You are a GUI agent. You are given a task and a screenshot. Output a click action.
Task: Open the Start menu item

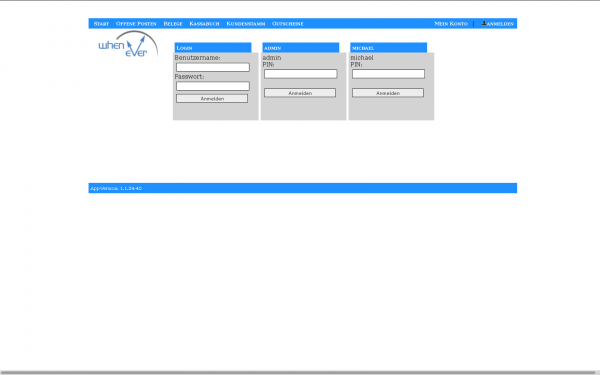click(x=101, y=24)
